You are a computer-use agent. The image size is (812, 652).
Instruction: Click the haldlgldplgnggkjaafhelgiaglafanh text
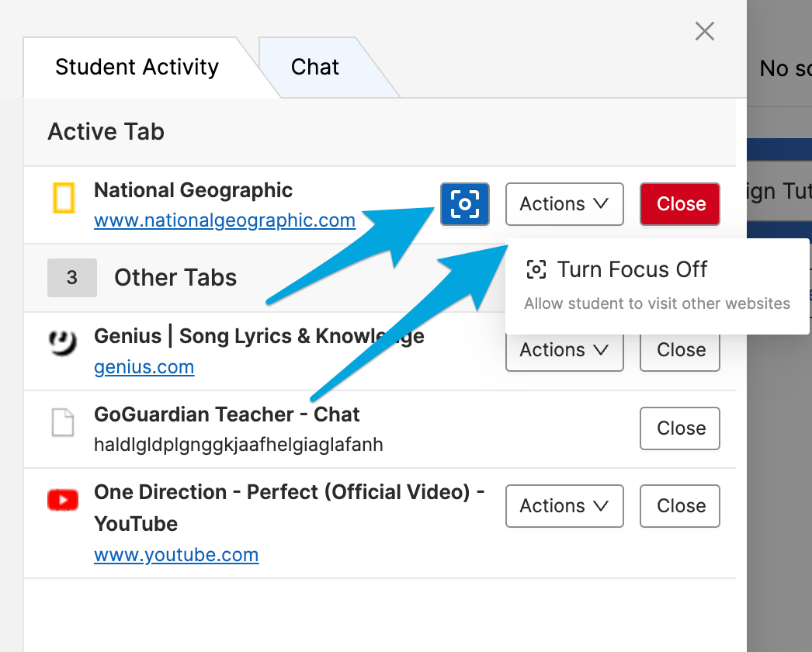pyautogui.click(x=239, y=444)
